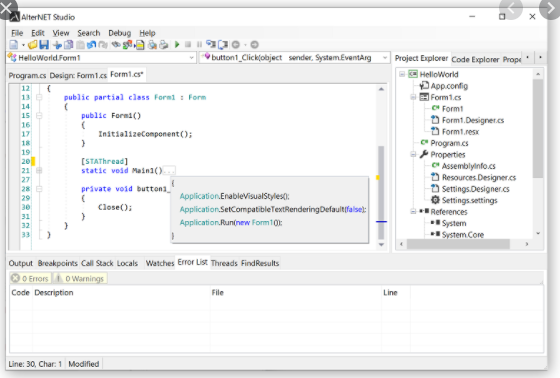Click the Pause debugging icon
560x378 pixels.
(199, 45)
